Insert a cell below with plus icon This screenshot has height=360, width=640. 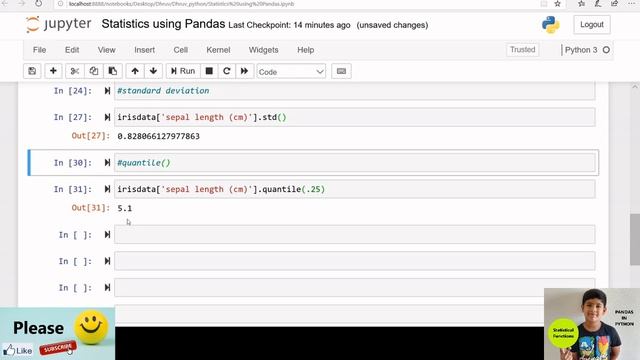pyautogui.click(x=53, y=71)
